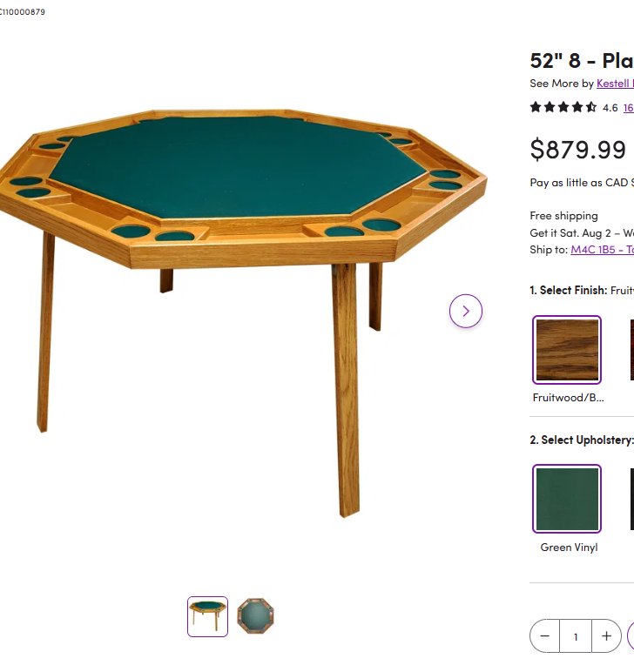Click the Green Vinyl label text
The height and width of the screenshot is (672, 634).
[x=569, y=548]
